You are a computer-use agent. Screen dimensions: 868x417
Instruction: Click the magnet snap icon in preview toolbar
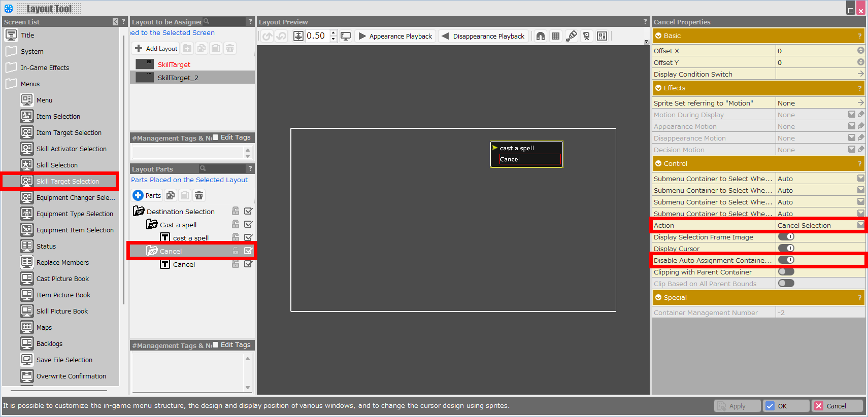(x=541, y=36)
